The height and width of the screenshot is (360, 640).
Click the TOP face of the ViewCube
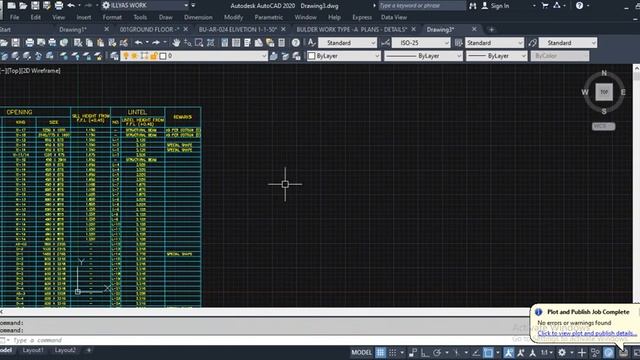(604, 92)
